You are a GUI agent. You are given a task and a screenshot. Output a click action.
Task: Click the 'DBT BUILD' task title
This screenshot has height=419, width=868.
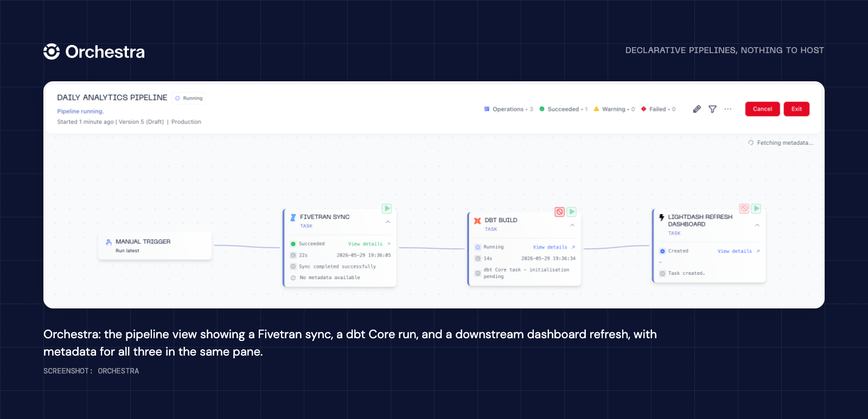pos(501,220)
